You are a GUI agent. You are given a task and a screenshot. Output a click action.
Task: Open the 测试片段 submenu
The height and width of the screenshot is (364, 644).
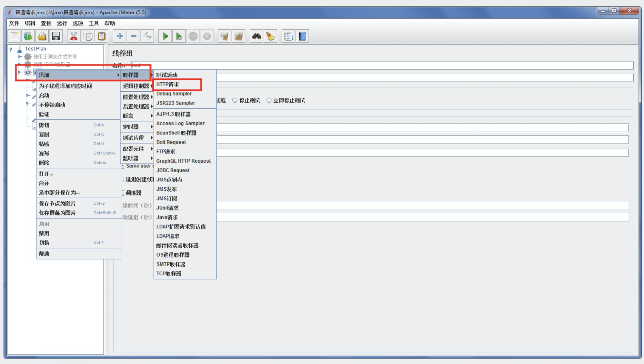pos(137,138)
